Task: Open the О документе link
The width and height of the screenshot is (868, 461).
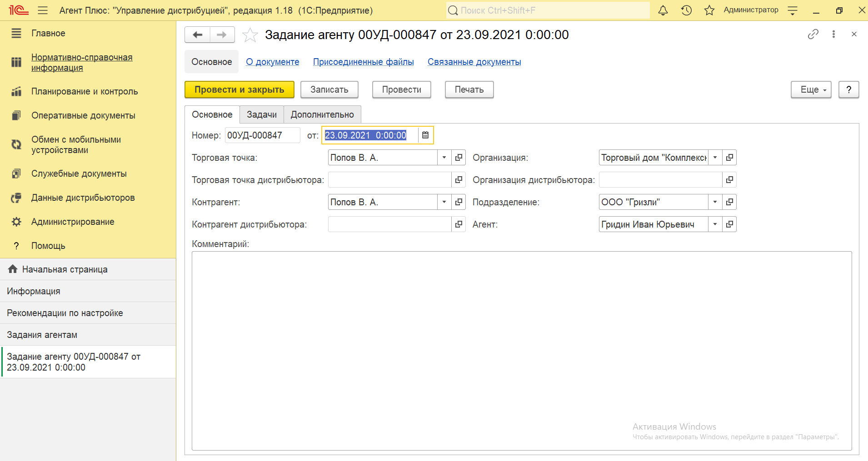Action: 273,62
